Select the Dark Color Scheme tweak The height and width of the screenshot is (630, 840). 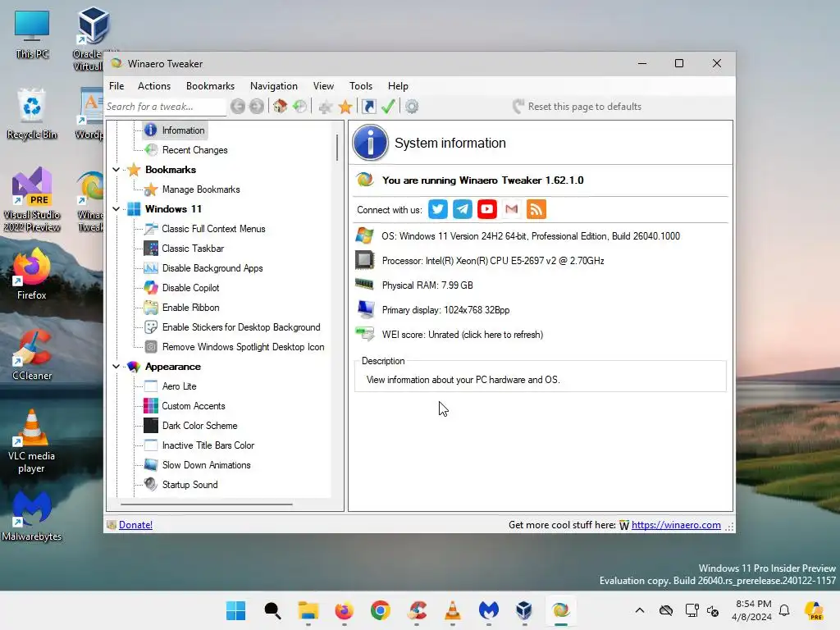click(x=199, y=426)
